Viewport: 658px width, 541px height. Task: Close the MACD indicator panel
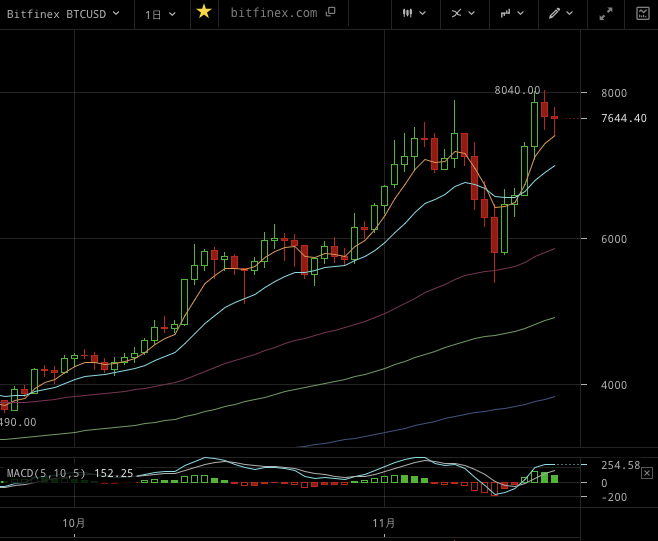tap(647, 473)
